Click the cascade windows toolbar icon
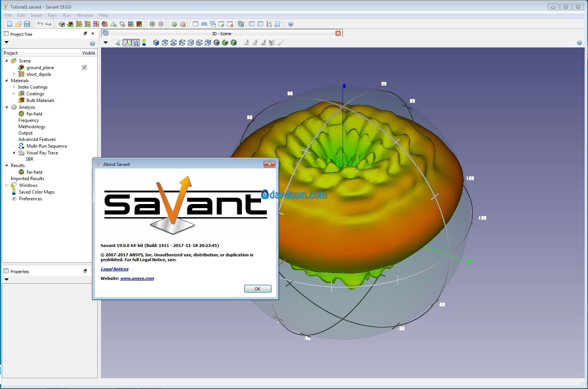 (x=212, y=24)
